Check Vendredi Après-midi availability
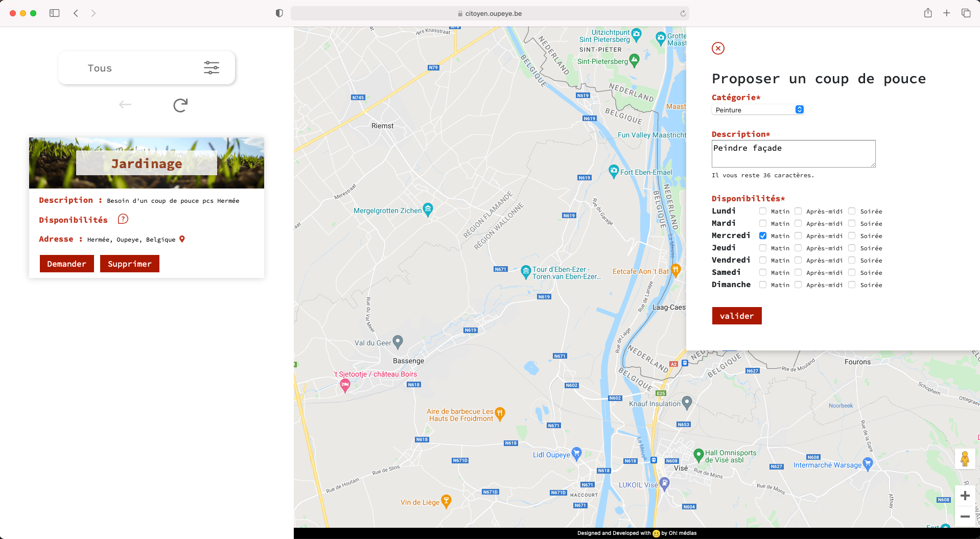The height and width of the screenshot is (539, 980). [x=798, y=260]
